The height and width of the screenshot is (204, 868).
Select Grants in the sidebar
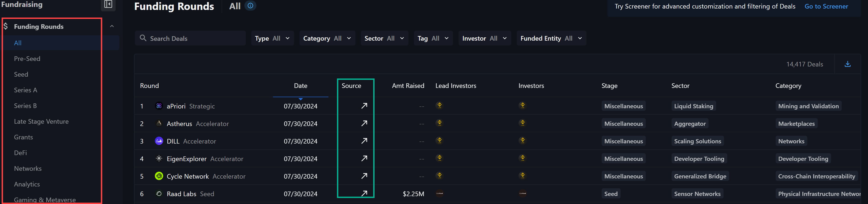[23, 137]
